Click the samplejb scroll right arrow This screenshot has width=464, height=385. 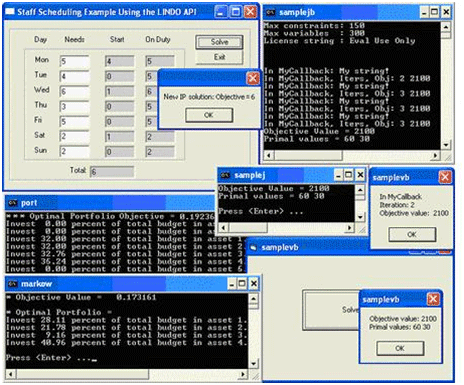435,156
